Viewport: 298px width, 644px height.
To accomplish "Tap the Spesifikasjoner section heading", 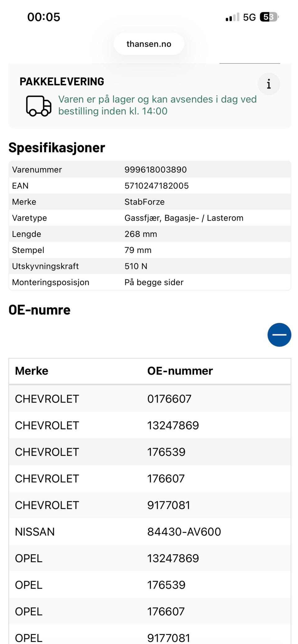I will click(x=57, y=148).
